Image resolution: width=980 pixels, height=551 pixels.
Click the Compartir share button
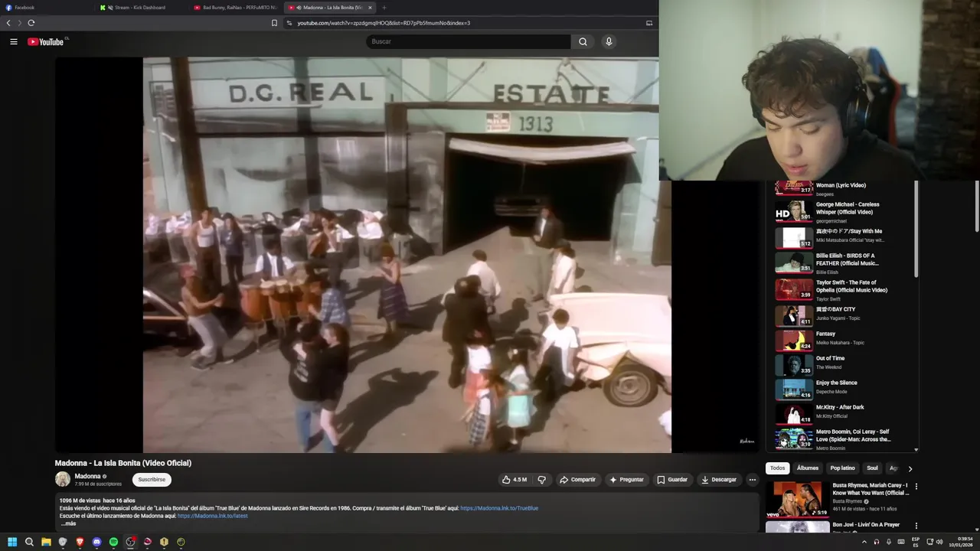point(577,480)
